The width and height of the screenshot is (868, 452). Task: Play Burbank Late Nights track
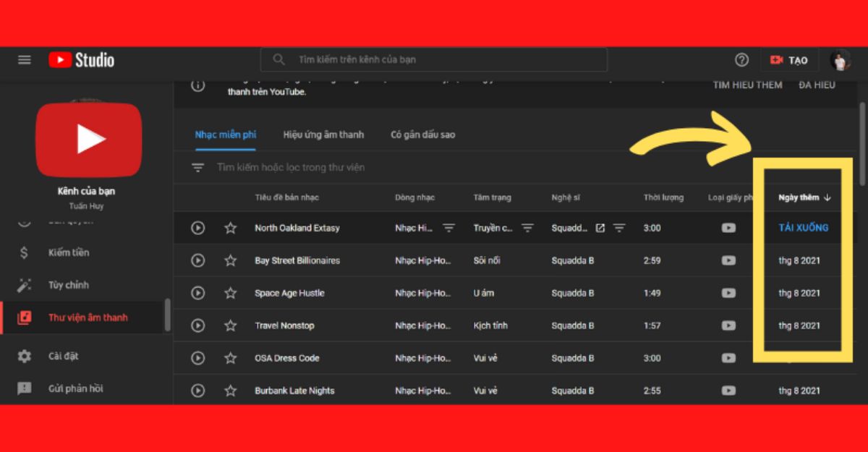point(197,391)
